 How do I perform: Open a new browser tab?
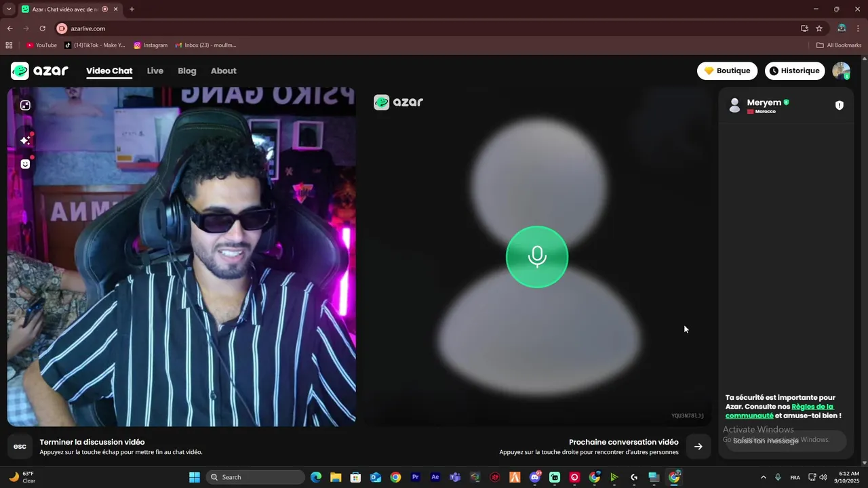click(132, 9)
